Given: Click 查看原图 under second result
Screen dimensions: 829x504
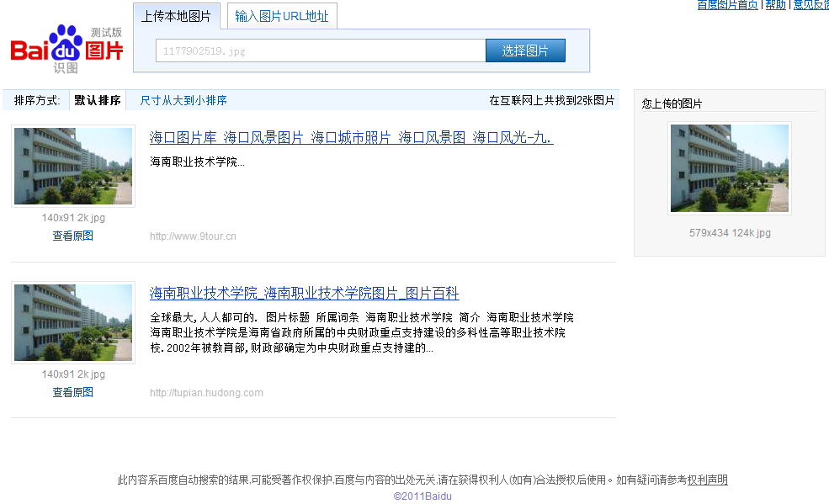Looking at the screenshot, I should click(x=73, y=393).
